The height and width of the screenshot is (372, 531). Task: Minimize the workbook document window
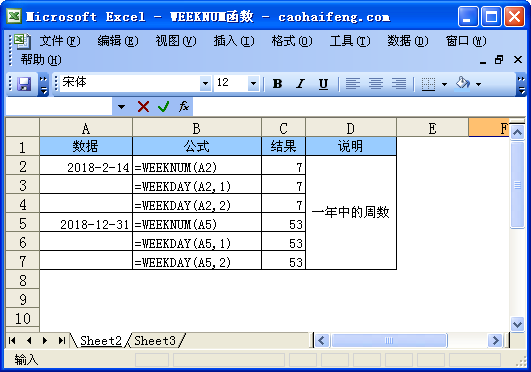(483, 61)
